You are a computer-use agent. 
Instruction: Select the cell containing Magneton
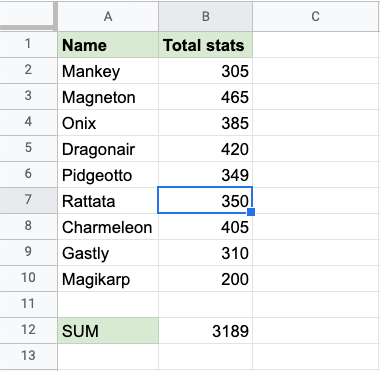[x=108, y=97]
